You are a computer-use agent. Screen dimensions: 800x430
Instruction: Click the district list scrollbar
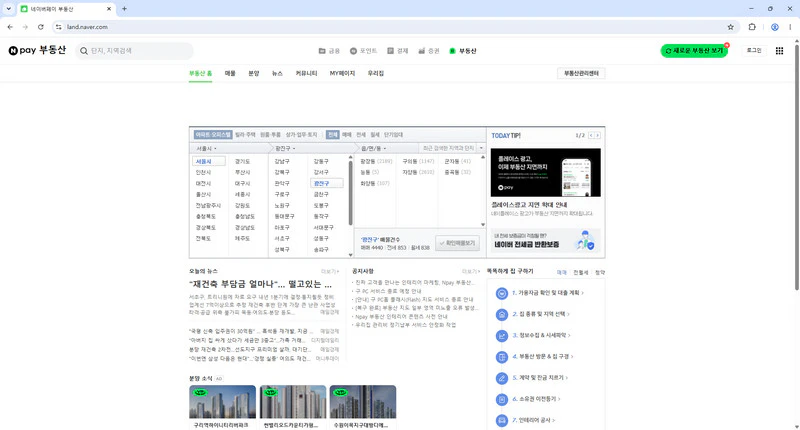tap(351, 193)
